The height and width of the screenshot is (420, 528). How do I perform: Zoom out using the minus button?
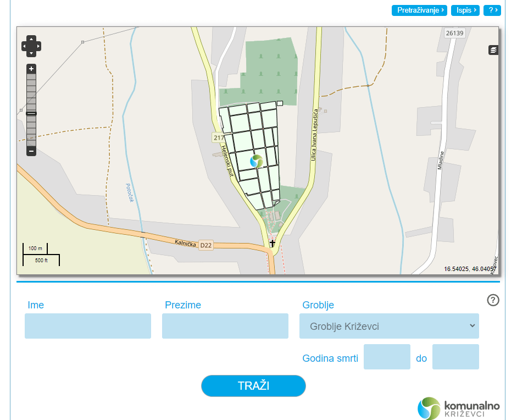coord(31,151)
